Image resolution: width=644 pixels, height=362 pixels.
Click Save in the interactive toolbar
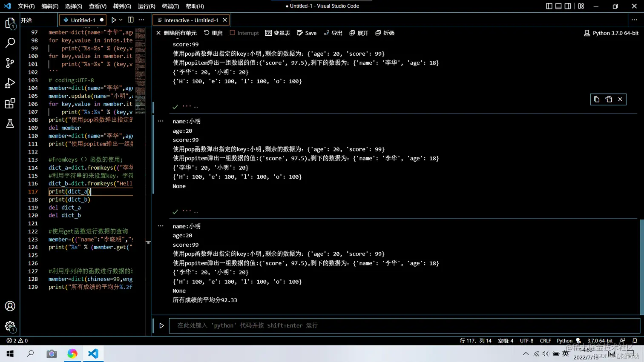(x=307, y=33)
